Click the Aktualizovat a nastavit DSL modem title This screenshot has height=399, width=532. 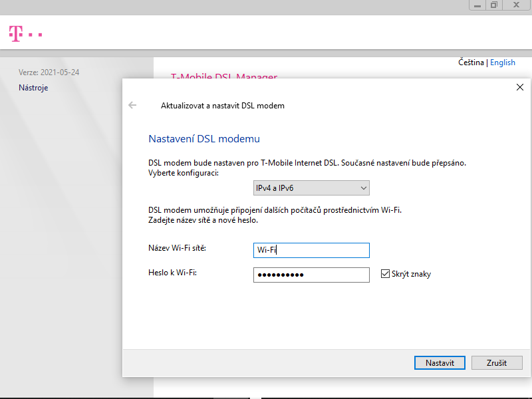(x=223, y=106)
